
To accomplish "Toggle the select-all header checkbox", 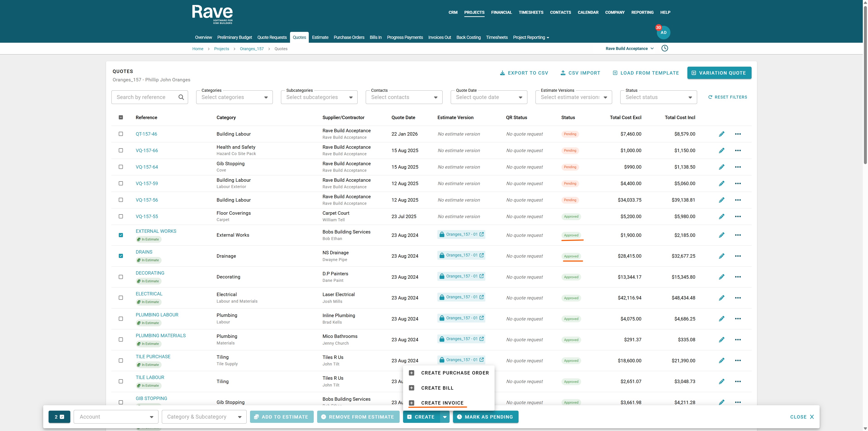I will click(121, 118).
